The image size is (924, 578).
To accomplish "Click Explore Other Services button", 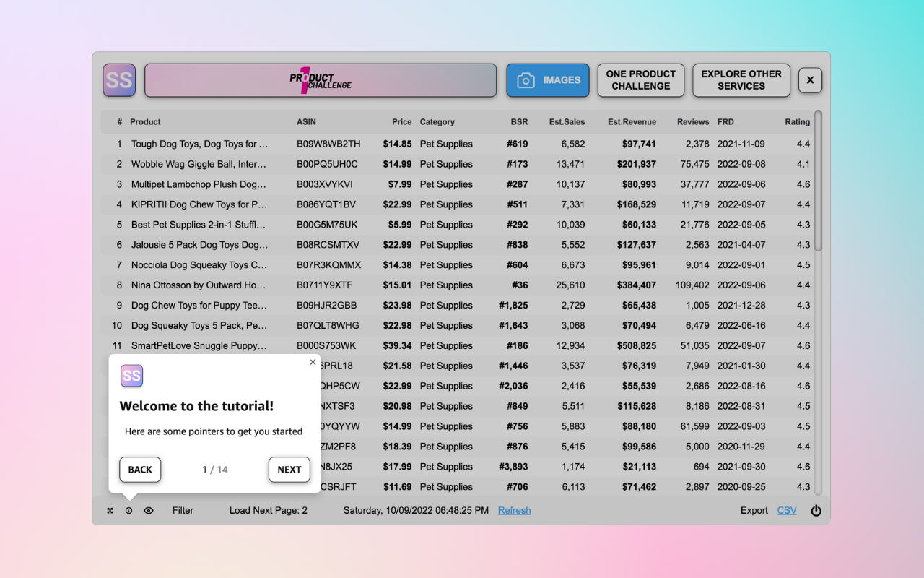I will click(741, 80).
